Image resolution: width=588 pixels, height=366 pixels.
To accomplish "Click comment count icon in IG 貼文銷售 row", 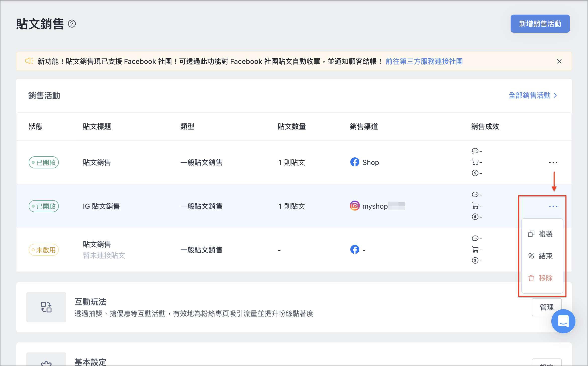I will point(475,195).
